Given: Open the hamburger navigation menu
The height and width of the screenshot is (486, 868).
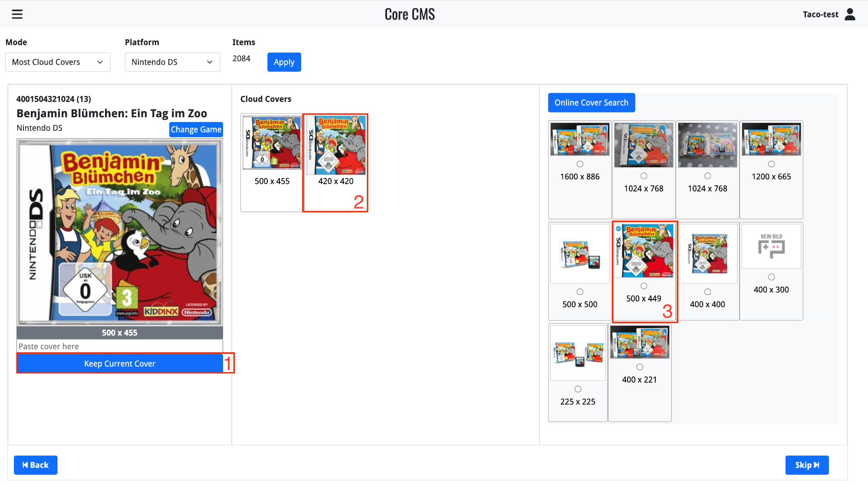Looking at the screenshot, I should pos(17,14).
